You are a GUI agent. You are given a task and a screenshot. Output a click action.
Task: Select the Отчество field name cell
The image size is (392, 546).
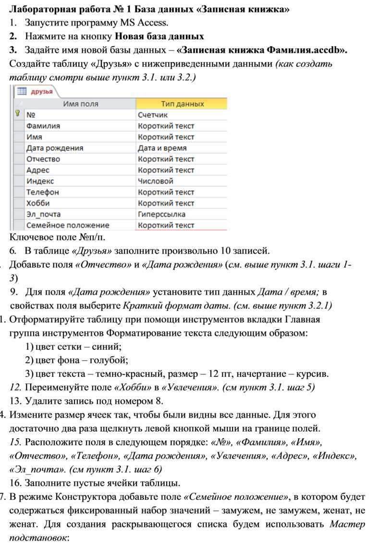[80, 159]
